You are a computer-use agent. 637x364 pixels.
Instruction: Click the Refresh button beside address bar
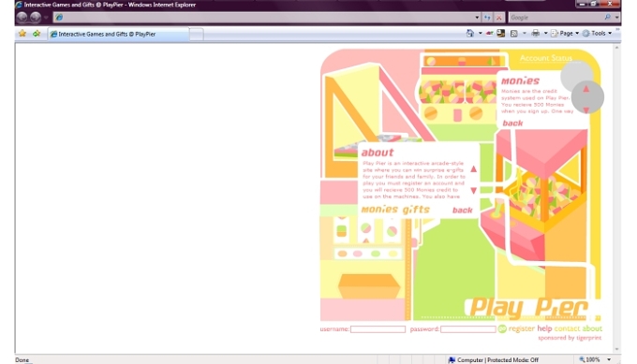coord(487,18)
